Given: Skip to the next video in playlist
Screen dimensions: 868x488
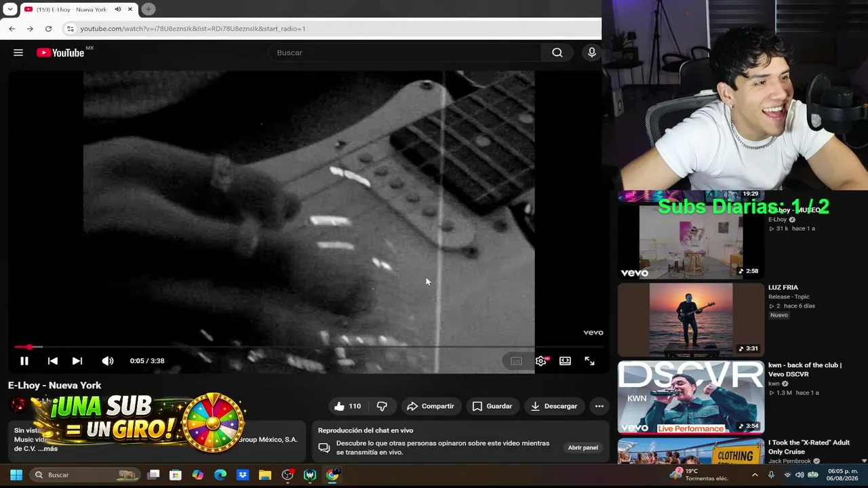Looking at the screenshot, I should click(77, 361).
